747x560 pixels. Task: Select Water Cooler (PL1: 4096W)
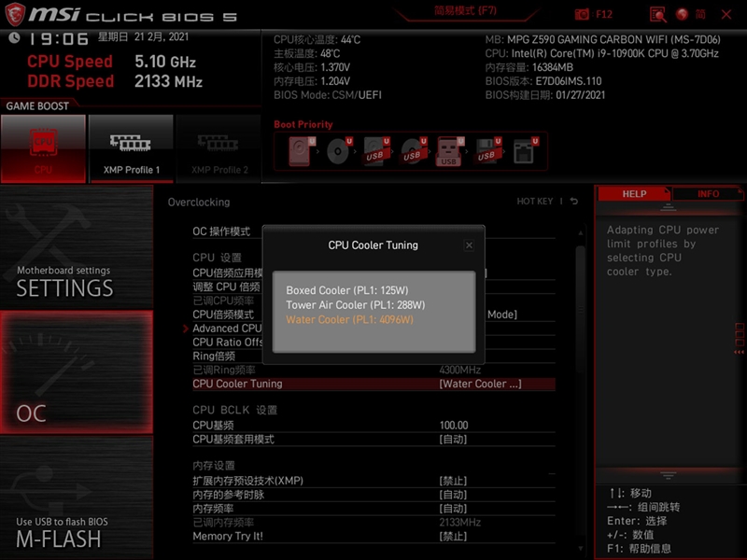[x=349, y=319]
